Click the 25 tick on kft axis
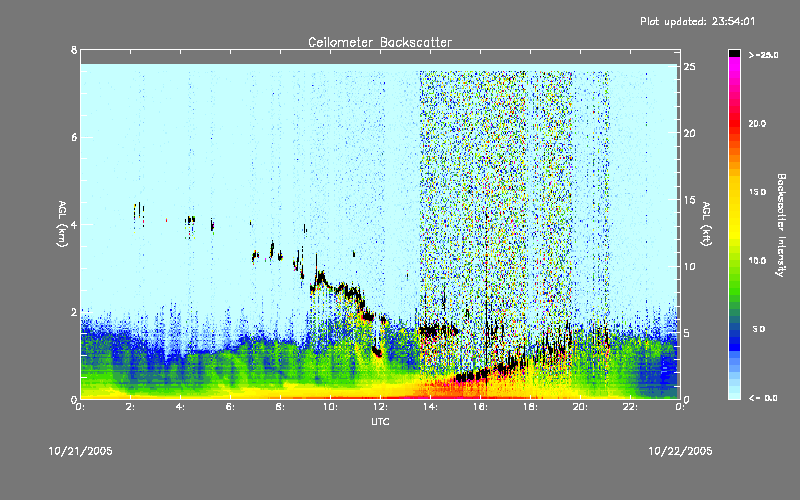 click(690, 67)
